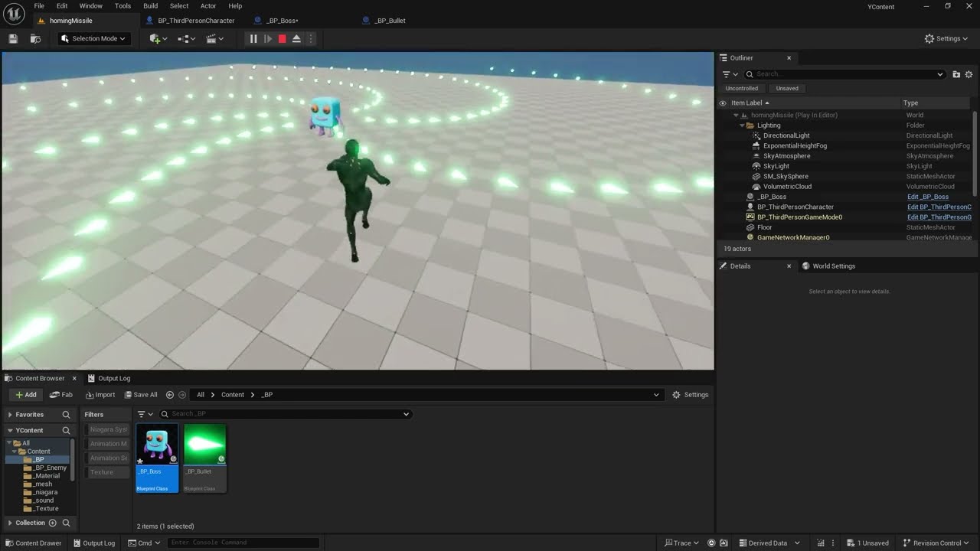Search within YContent folder tree
This screenshot has width=980, height=551.
click(x=66, y=430)
